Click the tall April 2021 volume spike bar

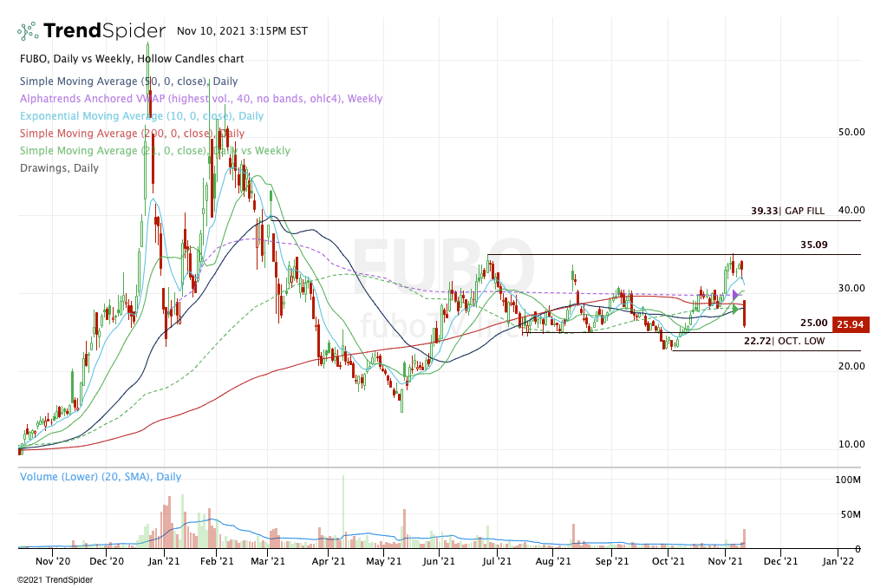342,512
